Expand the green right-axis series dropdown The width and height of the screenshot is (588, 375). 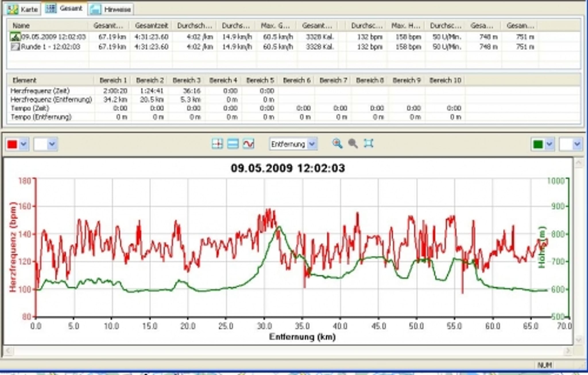[x=549, y=144]
